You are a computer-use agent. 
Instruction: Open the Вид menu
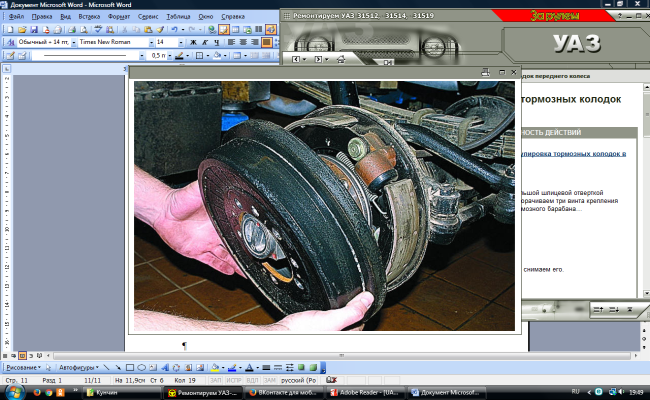(65, 17)
